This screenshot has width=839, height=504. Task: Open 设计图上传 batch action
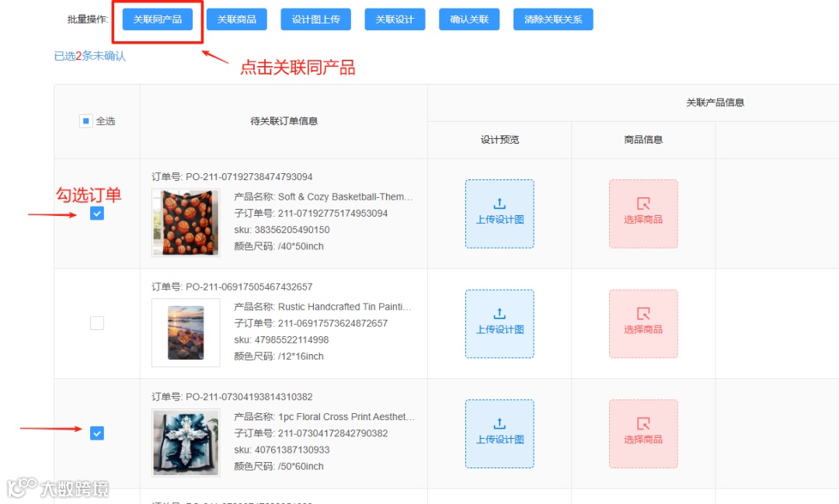click(315, 19)
